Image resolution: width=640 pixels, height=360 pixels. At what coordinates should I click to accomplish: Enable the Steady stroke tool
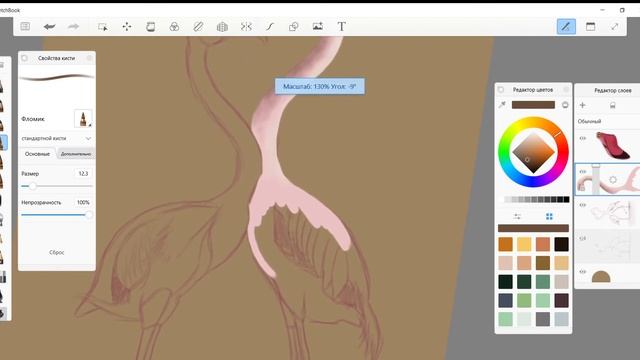tap(270, 27)
